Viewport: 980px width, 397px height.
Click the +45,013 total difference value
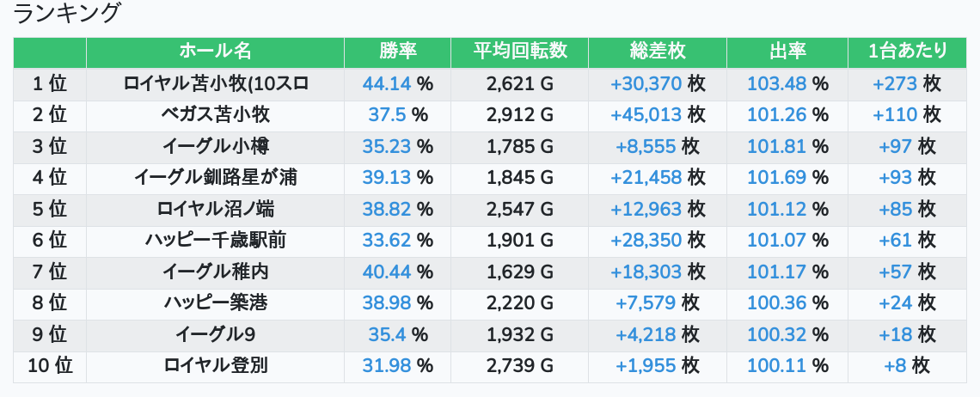(646, 115)
